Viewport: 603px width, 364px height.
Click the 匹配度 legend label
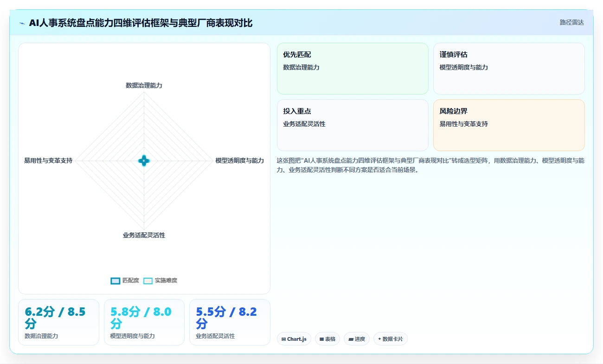131,281
